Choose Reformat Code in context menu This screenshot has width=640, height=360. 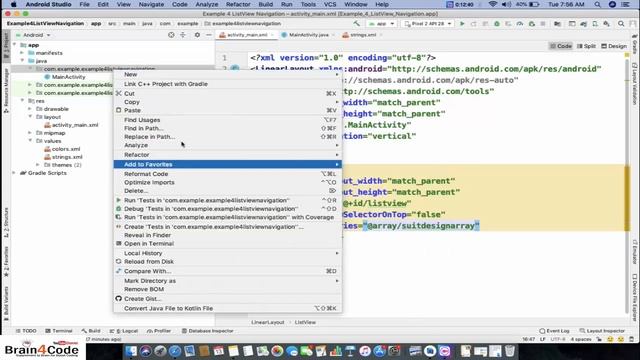point(227,174)
